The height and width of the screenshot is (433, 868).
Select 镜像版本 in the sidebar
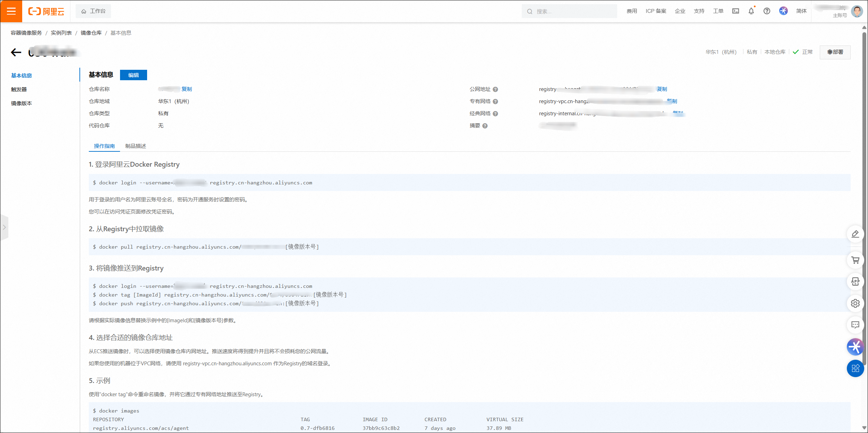coord(22,103)
